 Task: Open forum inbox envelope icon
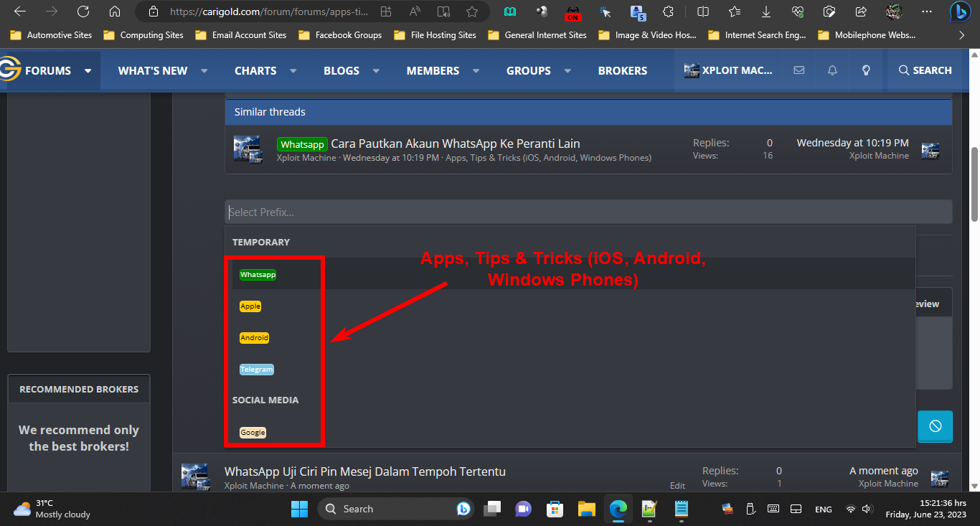pos(798,70)
